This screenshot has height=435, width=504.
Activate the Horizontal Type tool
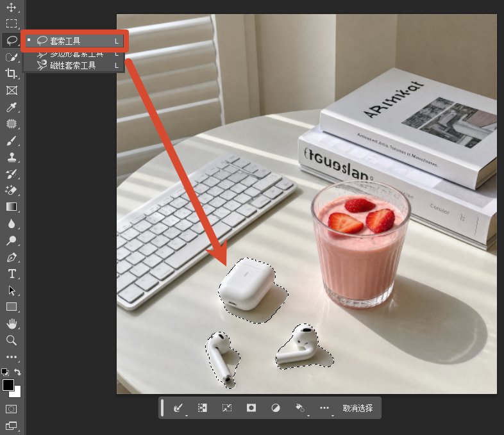click(x=12, y=274)
